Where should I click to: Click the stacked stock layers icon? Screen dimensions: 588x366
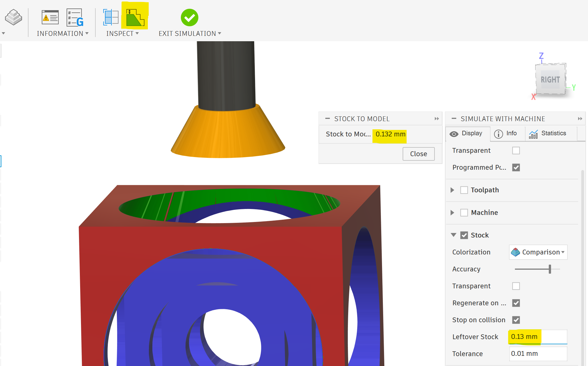click(x=14, y=18)
